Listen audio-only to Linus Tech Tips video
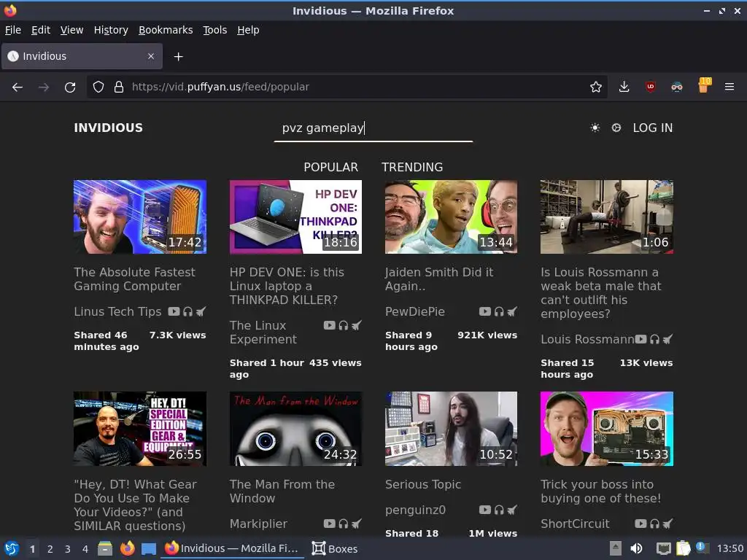 coord(187,311)
